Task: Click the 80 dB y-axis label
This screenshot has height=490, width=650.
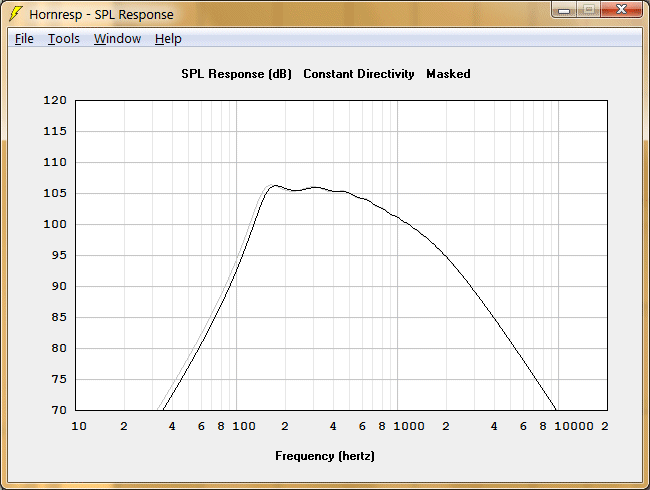Action: (x=59, y=348)
